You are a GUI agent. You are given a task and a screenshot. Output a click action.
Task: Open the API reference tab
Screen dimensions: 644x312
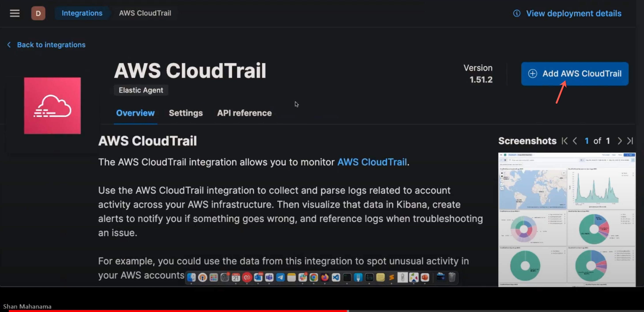(x=244, y=113)
